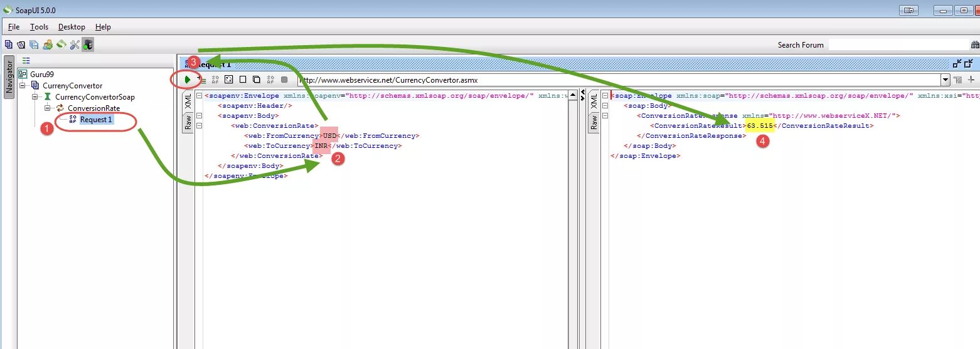Select CurrencyConvertorSoap interface in tree
Viewport: 980px width, 349px height.
pyautogui.click(x=95, y=96)
